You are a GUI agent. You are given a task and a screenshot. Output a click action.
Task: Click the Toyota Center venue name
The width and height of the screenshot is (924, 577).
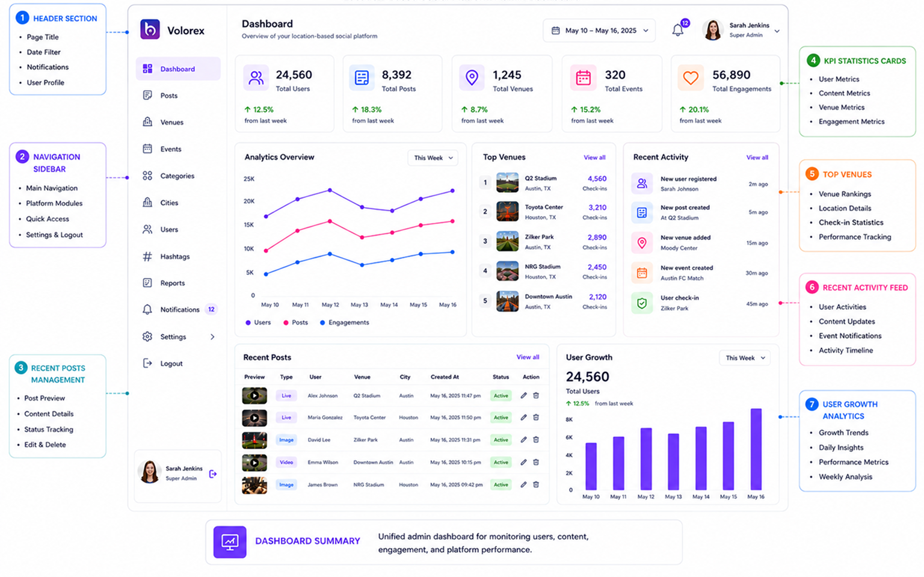[x=544, y=207]
